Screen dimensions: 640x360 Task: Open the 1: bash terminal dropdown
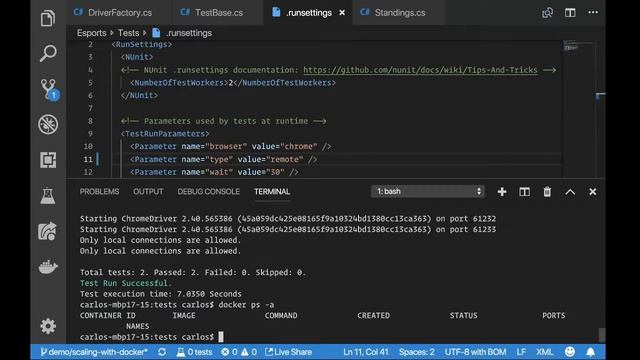(x=427, y=191)
